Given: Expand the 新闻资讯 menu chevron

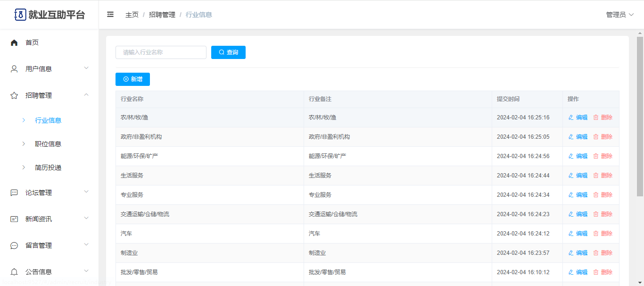Looking at the screenshot, I should tap(86, 219).
